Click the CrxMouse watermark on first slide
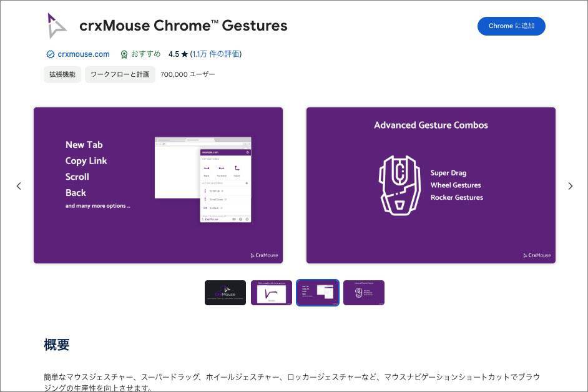588x392 pixels. (x=265, y=255)
